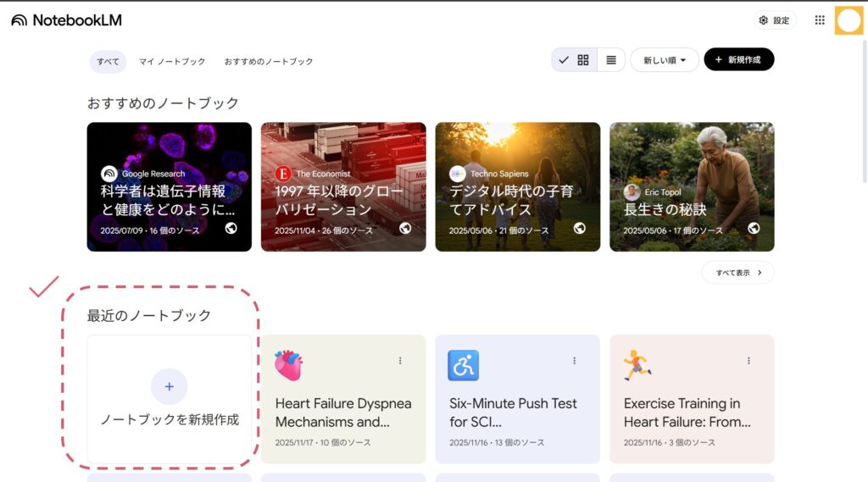This screenshot has height=482, width=868.
Task: Open more options for Exercise Training notebook
Action: (x=748, y=361)
